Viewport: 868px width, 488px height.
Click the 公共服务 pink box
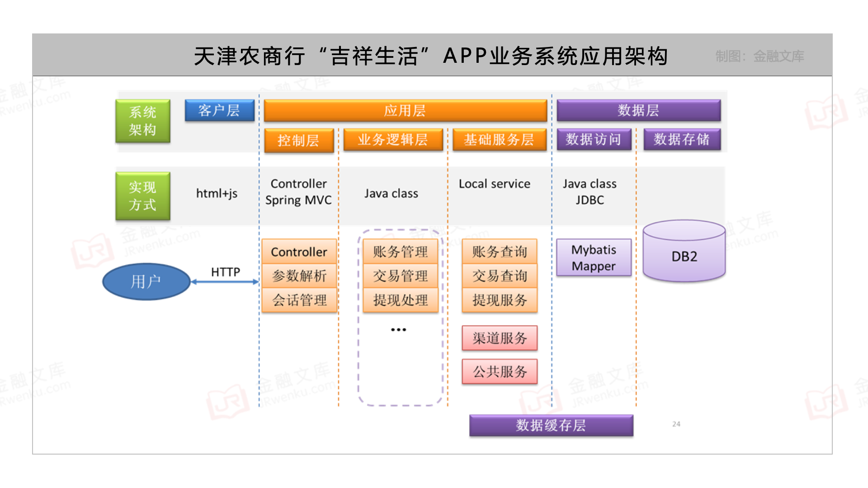500,371
